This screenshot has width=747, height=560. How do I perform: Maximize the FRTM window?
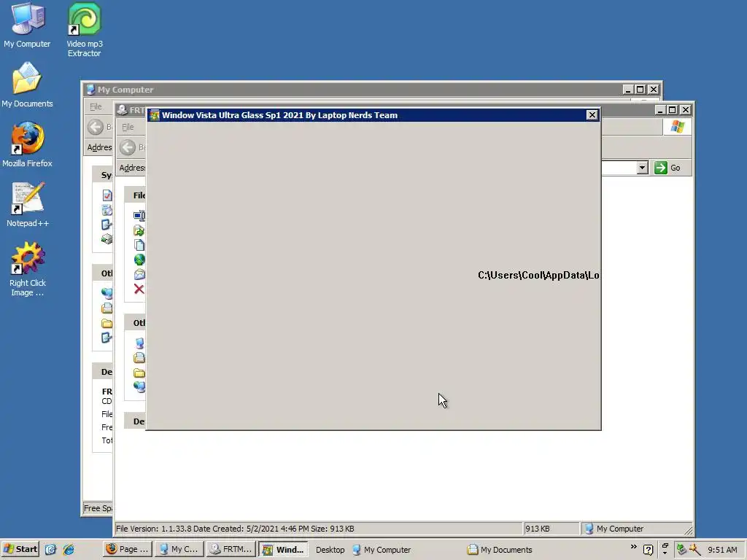pos(672,110)
